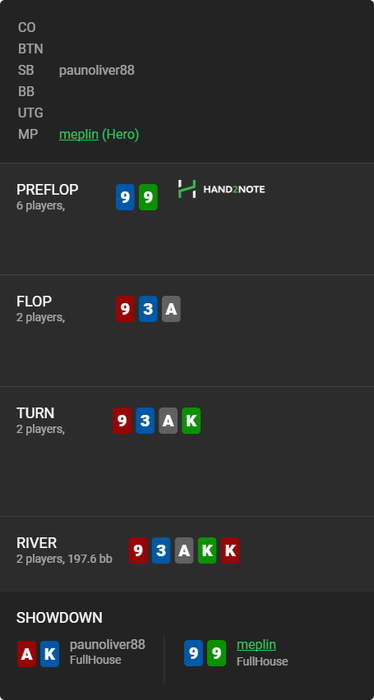
Task: Select the green 9 card in preflop
Action: pyautogui.click(x=148, y=197)
